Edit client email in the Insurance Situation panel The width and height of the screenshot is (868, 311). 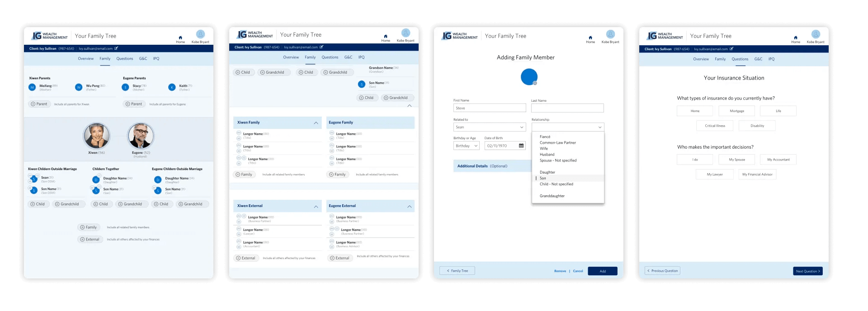point(731,49)
